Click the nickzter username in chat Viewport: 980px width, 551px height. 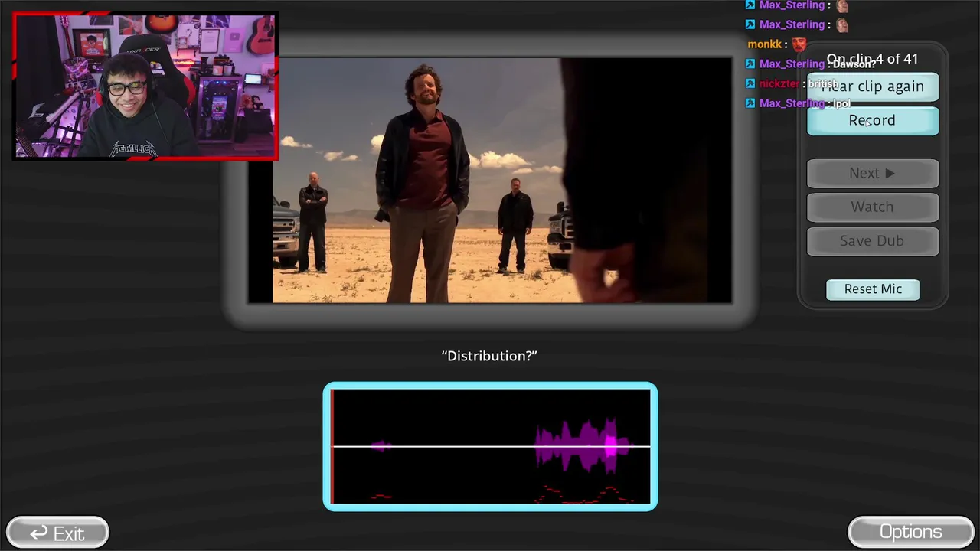[779, 83]
